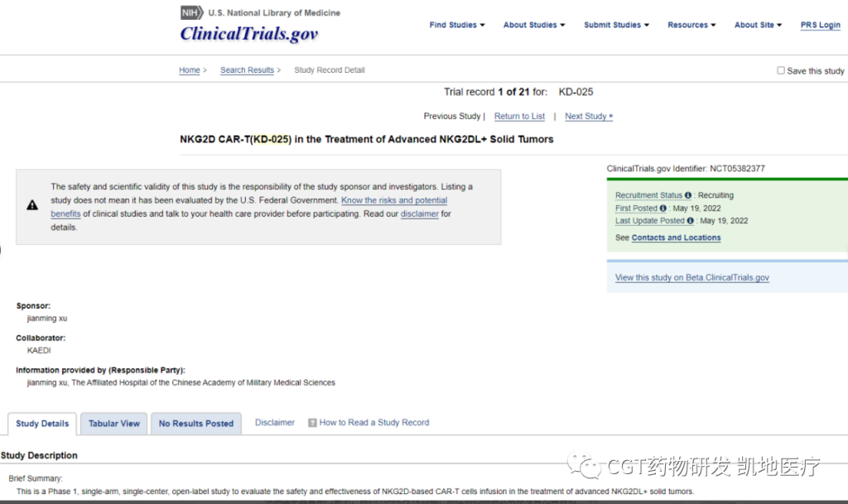Click info icon next to Last Update Posted
This screenshot has width=848, height=504.
[690, 220]
